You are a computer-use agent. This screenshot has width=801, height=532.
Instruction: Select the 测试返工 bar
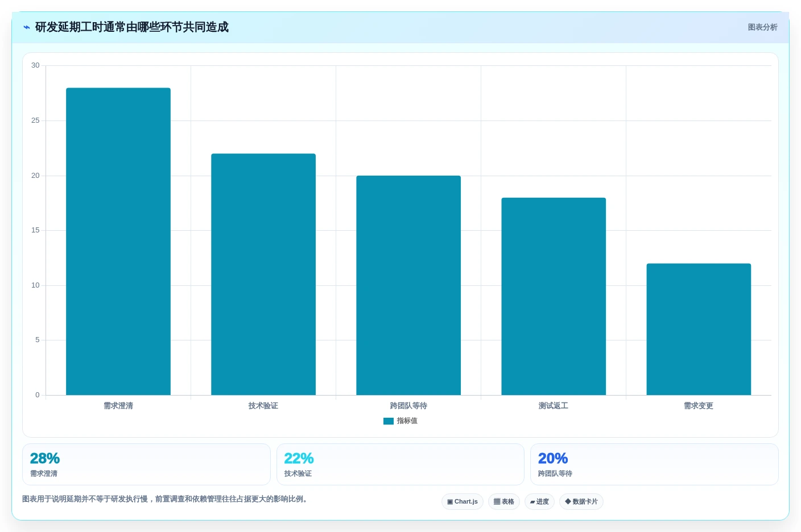(554, 296)
